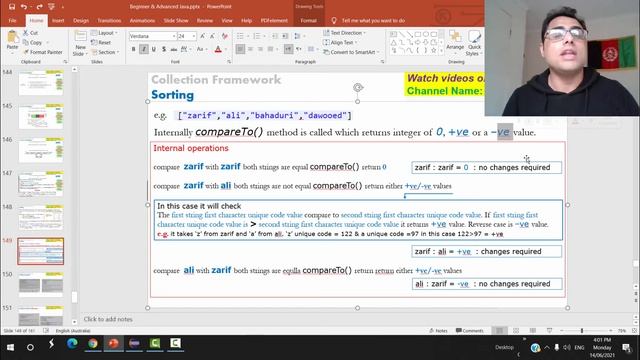Activate the Format Painter
Screen dimensions: 640x360
[x=43, y=52]
